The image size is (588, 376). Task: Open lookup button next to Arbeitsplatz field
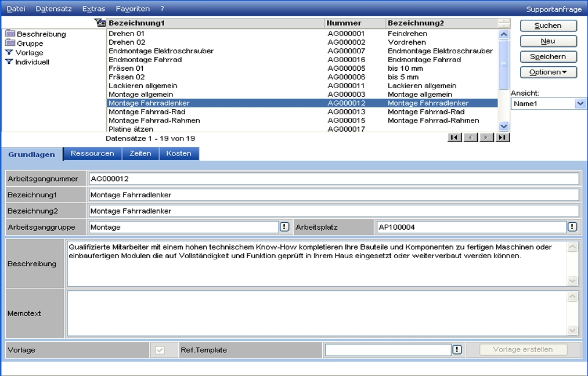pos(572,227)
